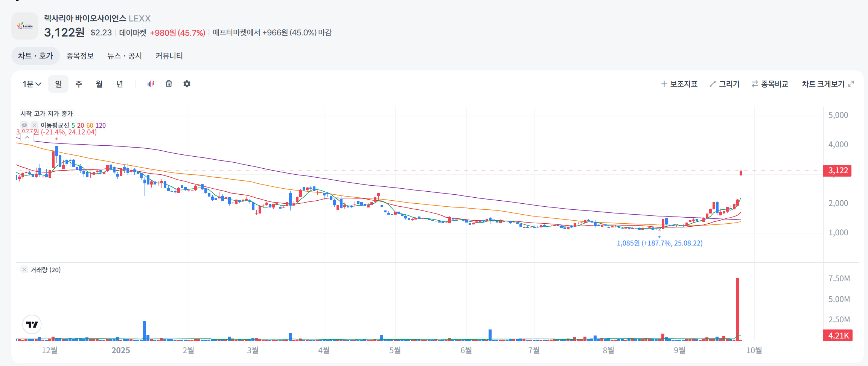
Task: Select the 일 daily chart period
Action: click(x=58, y=84)
